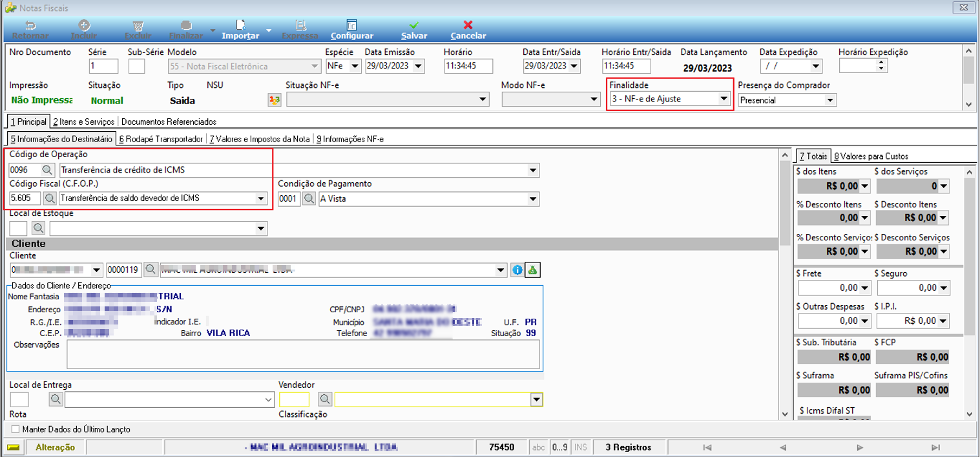Search Cliente 0000119 with magnifier
Viewport: 980px width, 457px height.
[x=151, y=270]
